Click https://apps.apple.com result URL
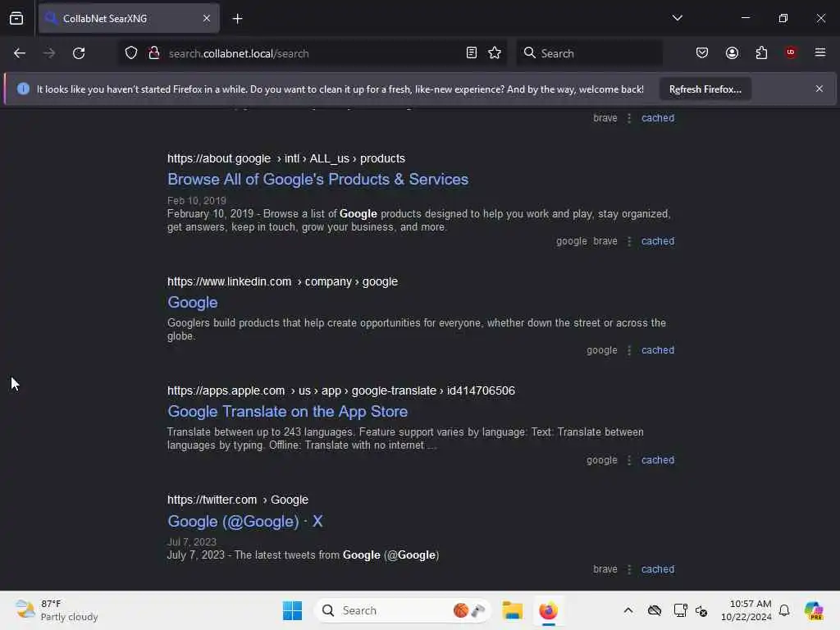 pos(340,391)
